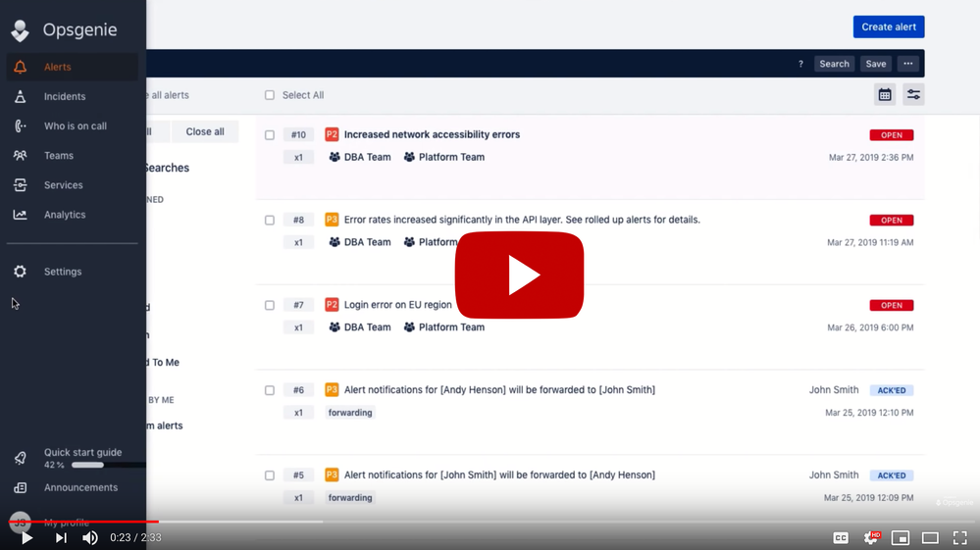Open Announcements in sidebar
Screen dimensions: 980x550
point(80,487)
